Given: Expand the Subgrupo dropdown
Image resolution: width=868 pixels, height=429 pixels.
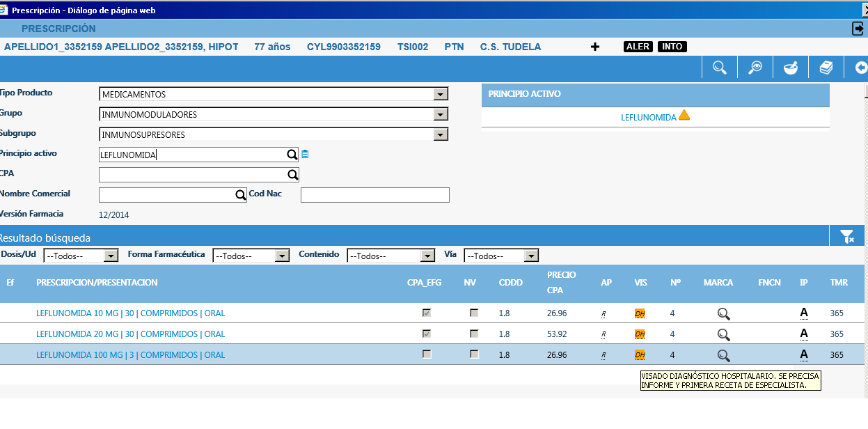Looking at the screenshot, I should (440, 135).
